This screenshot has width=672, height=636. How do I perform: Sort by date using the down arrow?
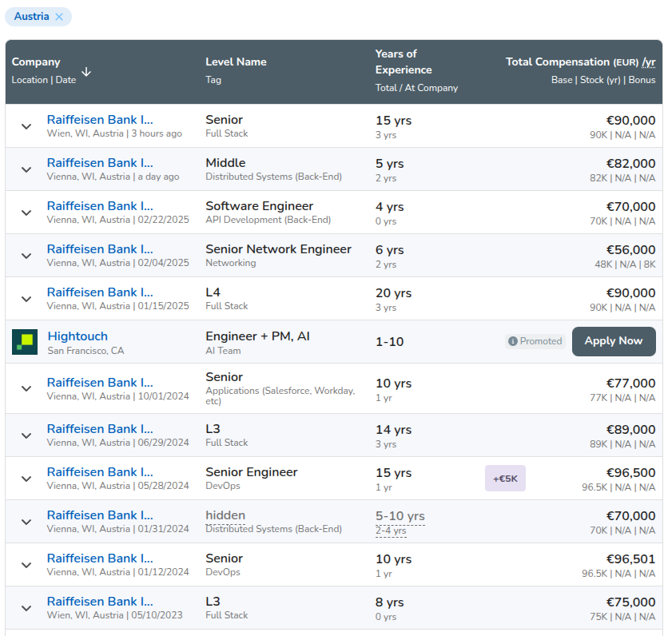point(86,72)
